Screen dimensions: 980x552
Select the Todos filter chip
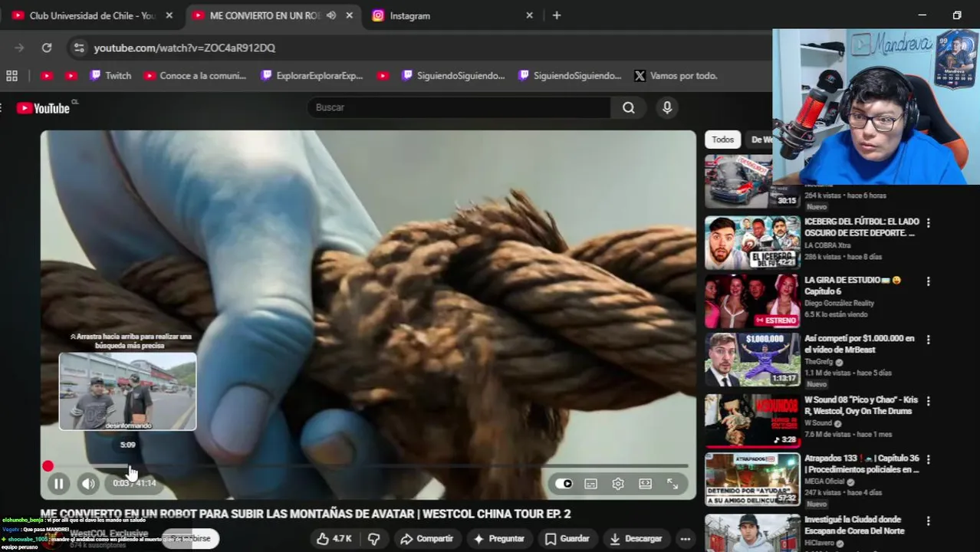coord(722,140)
